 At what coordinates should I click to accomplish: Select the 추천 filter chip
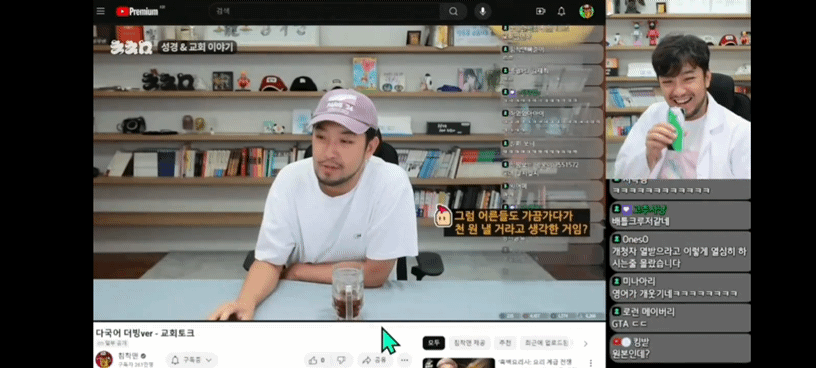pos(505,343)
